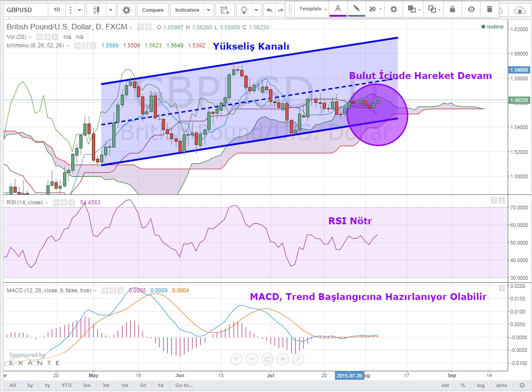This screenshot has width=532, height=392.
Task: Toggle auto scale at bottom right
Action: pos(501,385)
